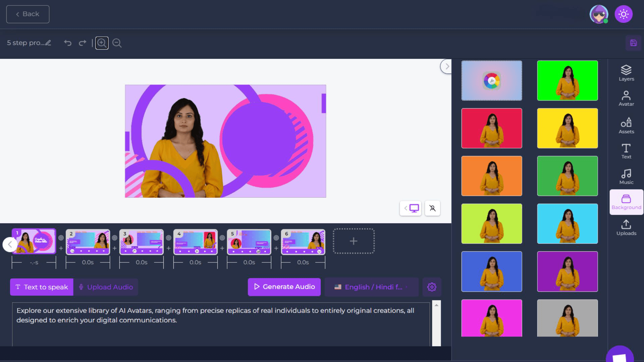
Task: Open the English / Hindi voice dropdown
Action: coord(371,287)
